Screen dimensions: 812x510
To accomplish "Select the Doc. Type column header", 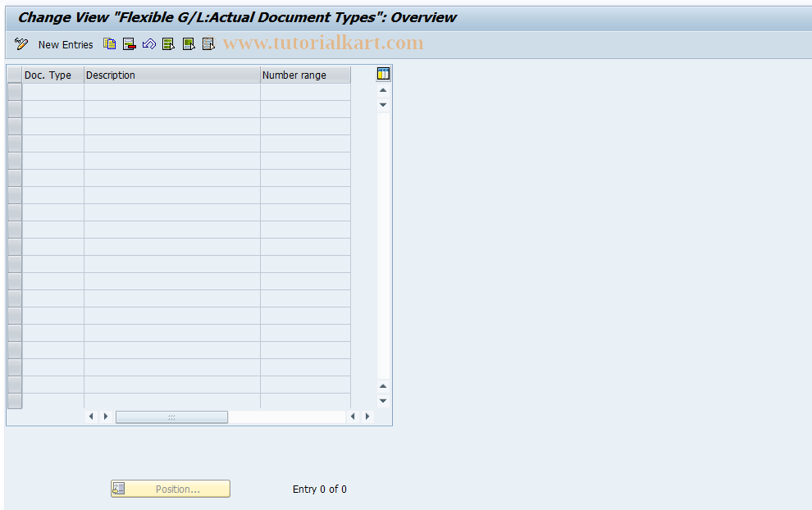I will (53, 75).
